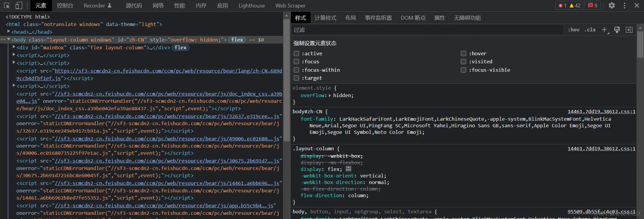Switch to the 属性 pane
The width and height of the screenshot is (644, 219).
tap(440, 18)
